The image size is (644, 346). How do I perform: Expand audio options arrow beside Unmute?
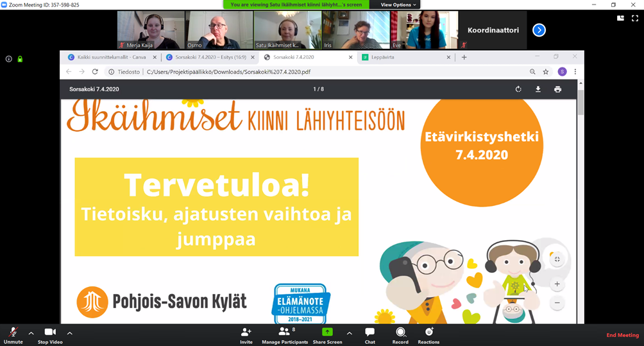[x=31, y=333]
